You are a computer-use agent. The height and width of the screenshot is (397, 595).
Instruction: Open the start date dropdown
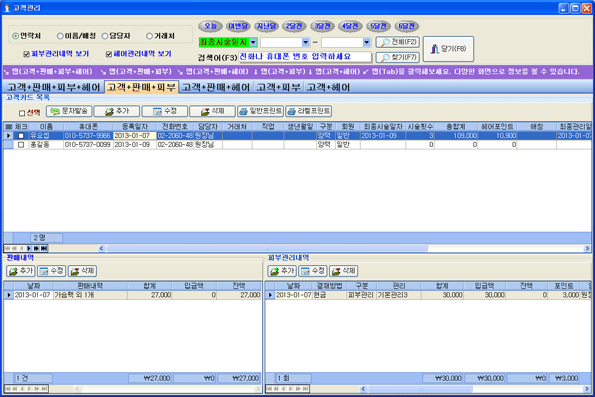pyautogui.click(x=305, y=42)
